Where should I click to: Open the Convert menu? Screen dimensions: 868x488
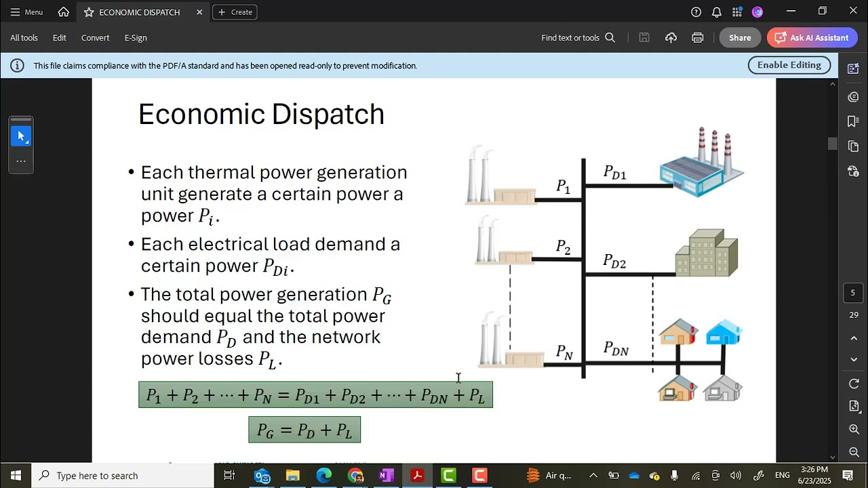click(95, 38)
